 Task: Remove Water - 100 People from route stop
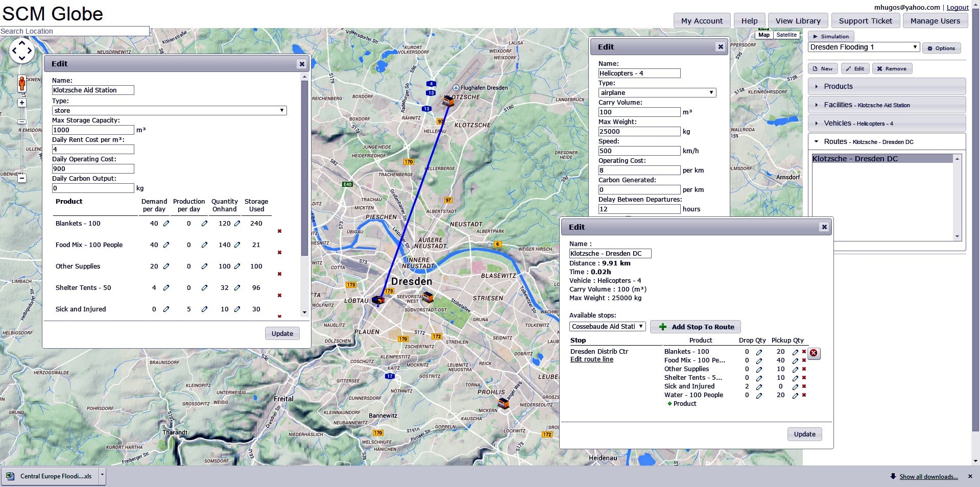[x=804, y=395]
